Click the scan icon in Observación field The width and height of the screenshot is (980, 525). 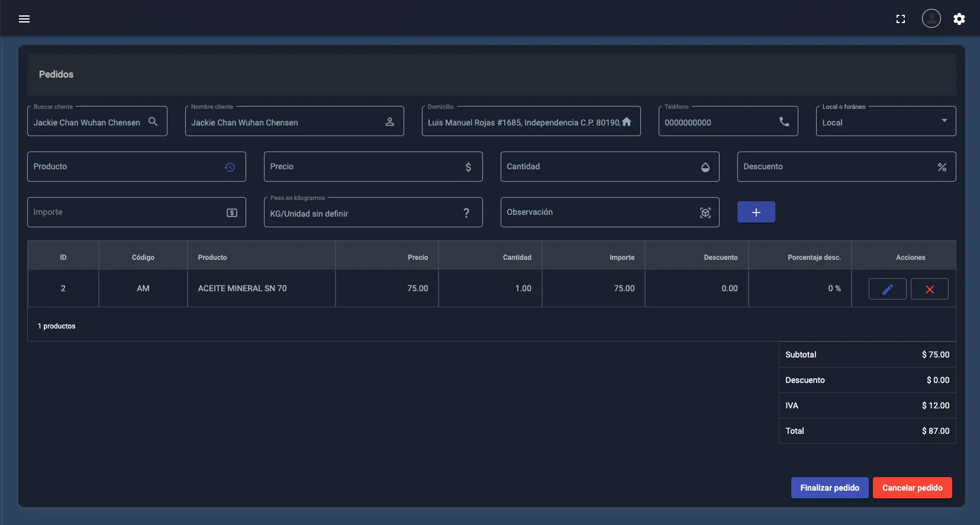[x=705, y=212]
